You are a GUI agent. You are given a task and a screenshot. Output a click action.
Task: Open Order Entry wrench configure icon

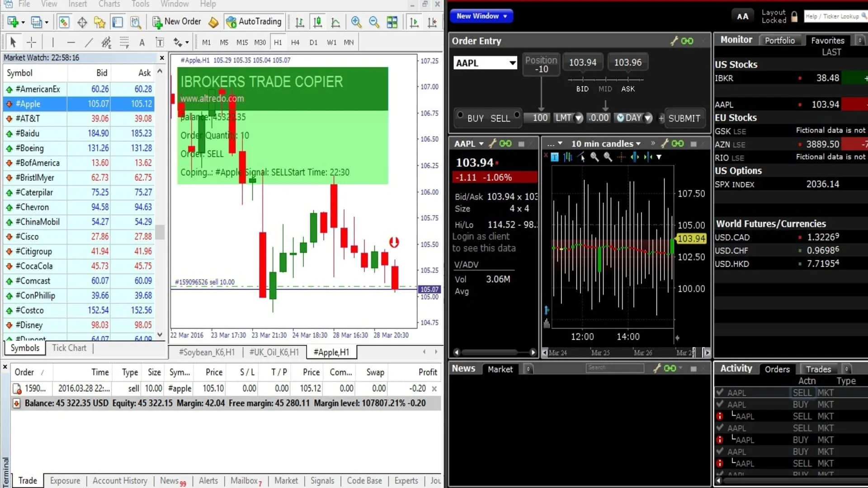click(674, 41)
